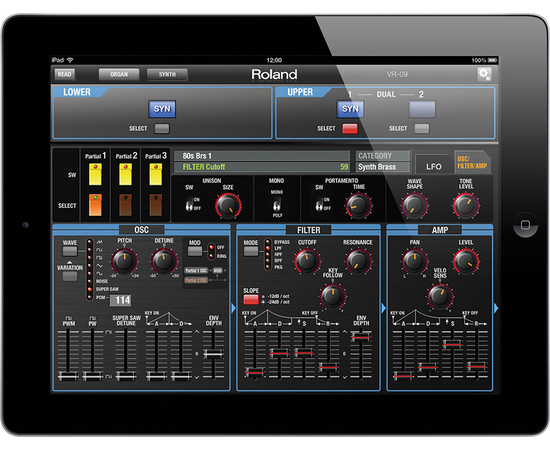The height and width of the screenshot is (450, 550).
Task: Select the LOWER SYN part button
Action: [x=162, y=109]
